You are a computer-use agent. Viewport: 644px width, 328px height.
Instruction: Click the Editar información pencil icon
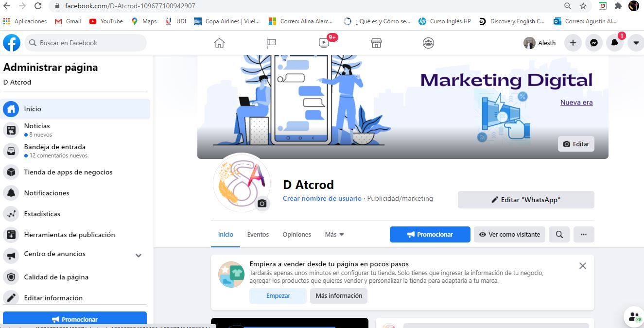click(11, 298)
